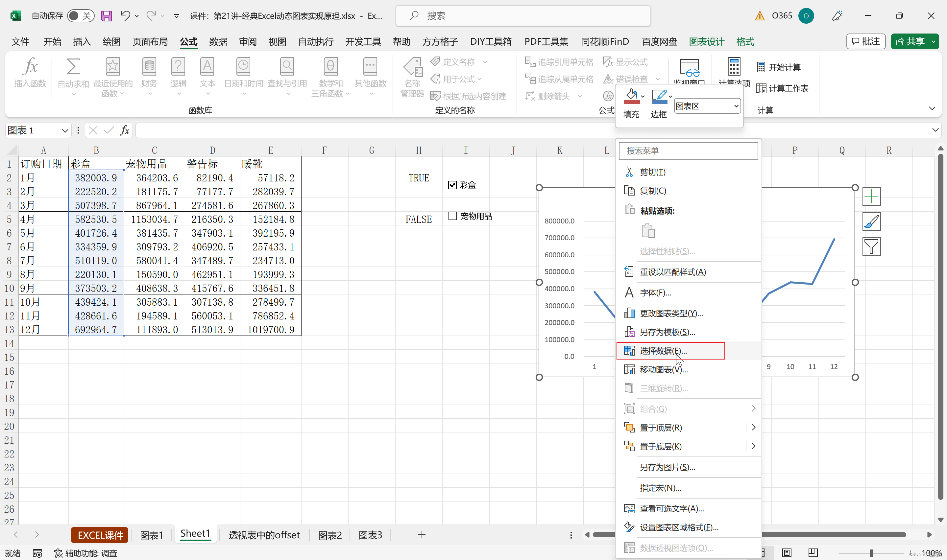Click the Border outline pen icon
This screenshot has width=947, height=560.
pyautogui.click(x=659, y=96)
